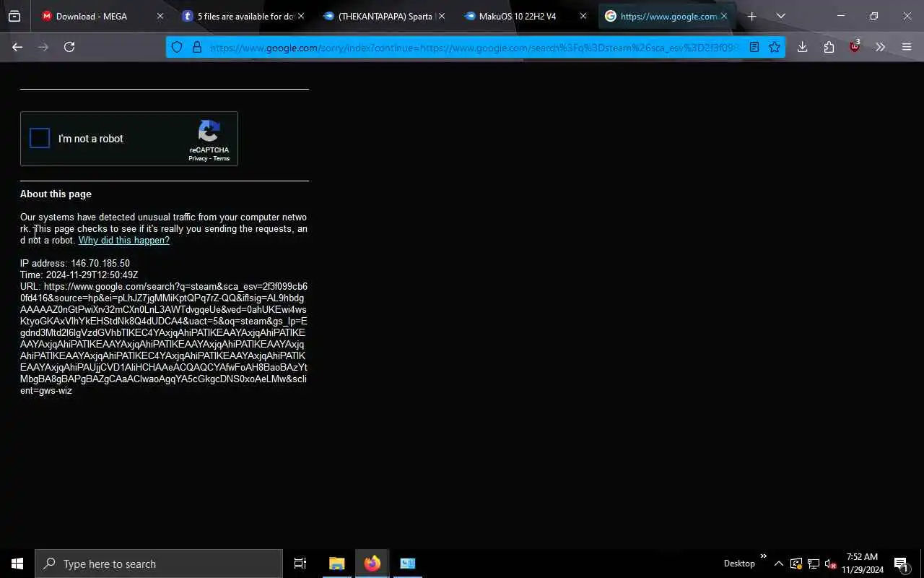
Task: Click the Desktop toolbar label
Action: click(x=739, y=564)
